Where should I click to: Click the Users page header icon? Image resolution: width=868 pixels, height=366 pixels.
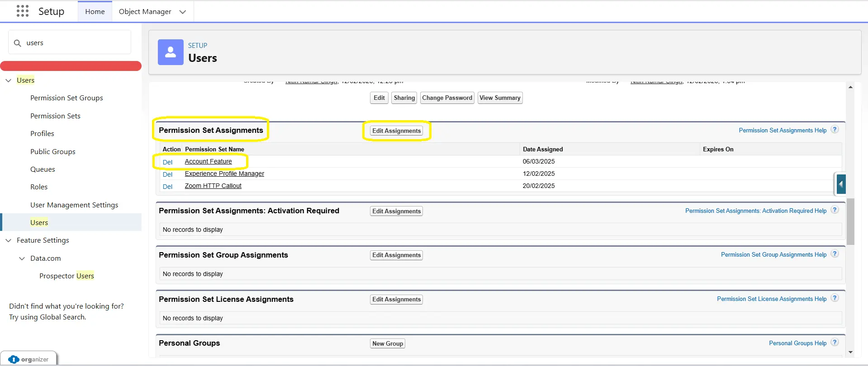click(171, 52)
